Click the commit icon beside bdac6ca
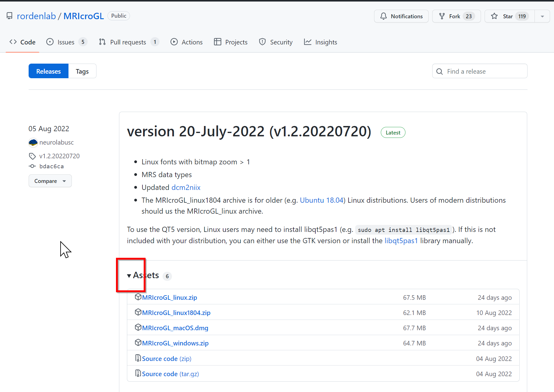The height and width of the screenshot is (392, 554). 32,166
